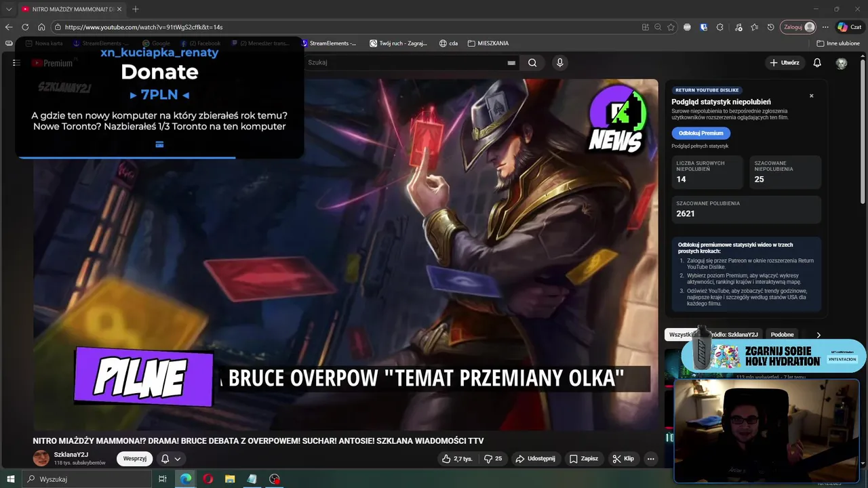Select the Podobne filter chip
The height and width of the screenshot is (488, 868).
pos(782,335)
